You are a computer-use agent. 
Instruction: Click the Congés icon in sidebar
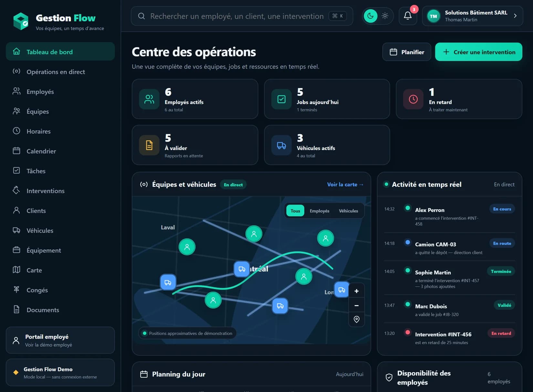click(x=16, y=290)
